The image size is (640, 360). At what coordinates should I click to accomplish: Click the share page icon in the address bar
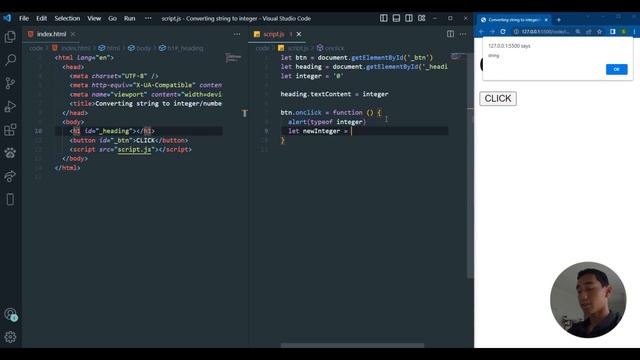click(589, 31)
